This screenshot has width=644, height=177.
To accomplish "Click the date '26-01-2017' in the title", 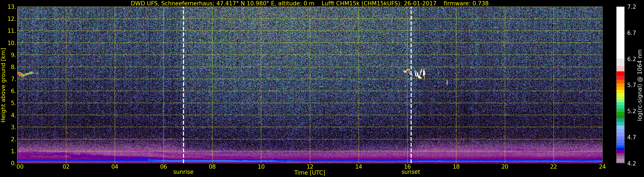I will tap(420, 3).
